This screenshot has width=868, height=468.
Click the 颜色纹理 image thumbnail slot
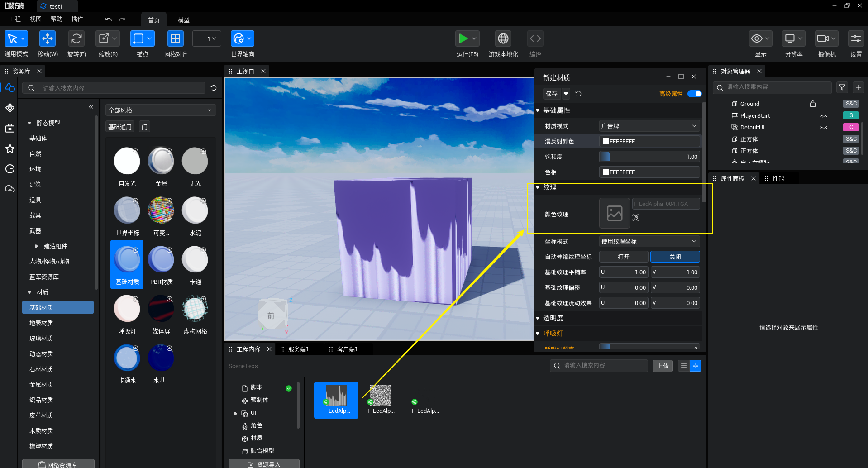(x=615, y=213)
